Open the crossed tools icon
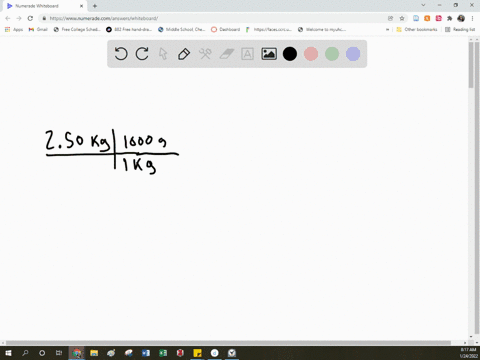480x360 pixels. [205, 54]
